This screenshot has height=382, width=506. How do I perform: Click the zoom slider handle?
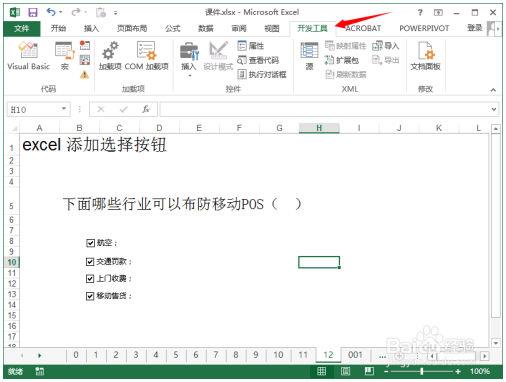(422, 371)
